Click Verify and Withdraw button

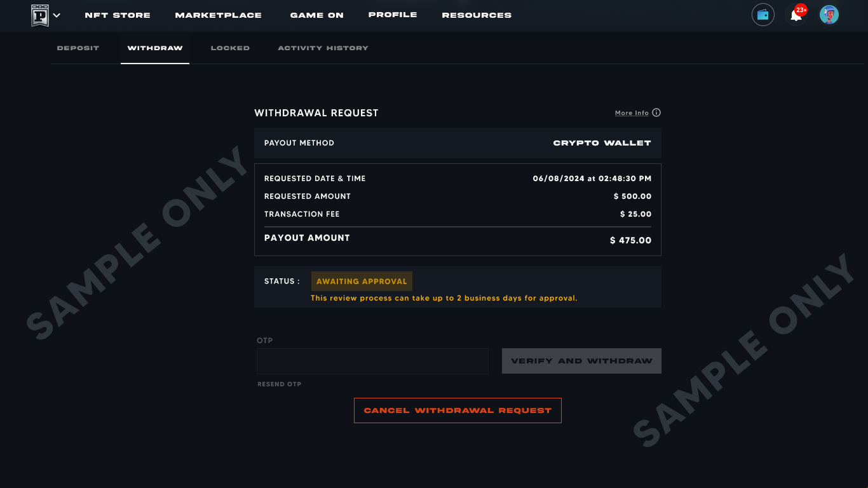pyautogui.click(x=581, y=361)
